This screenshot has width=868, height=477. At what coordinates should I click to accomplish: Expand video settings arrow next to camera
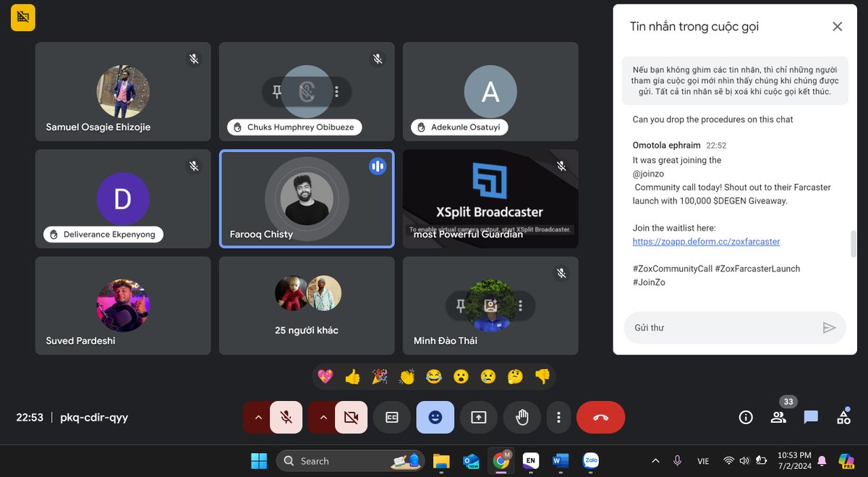click(x=323, y=418)
